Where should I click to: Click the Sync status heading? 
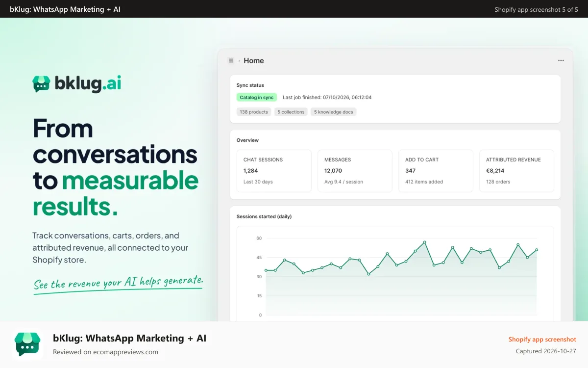(x=250, y=85)
